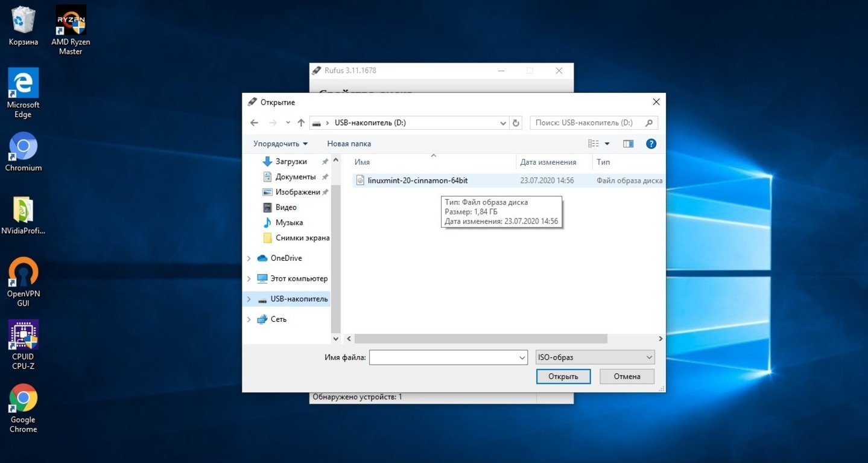This screenshot has width=868, height=463.
Task: Select the CPUID CPU-Z desktop shortcut
Action: pyautogui.click(x=23, y=345)
